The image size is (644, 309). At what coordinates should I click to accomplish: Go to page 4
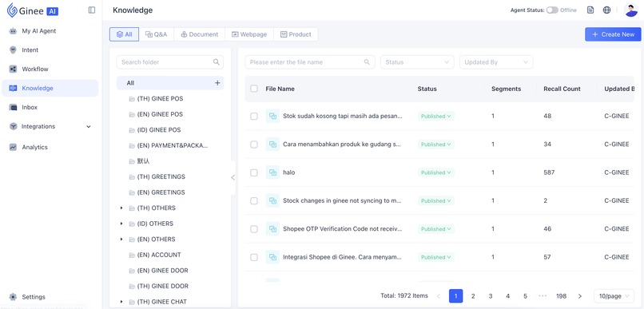pyautogui.click(x=507, y=296)
